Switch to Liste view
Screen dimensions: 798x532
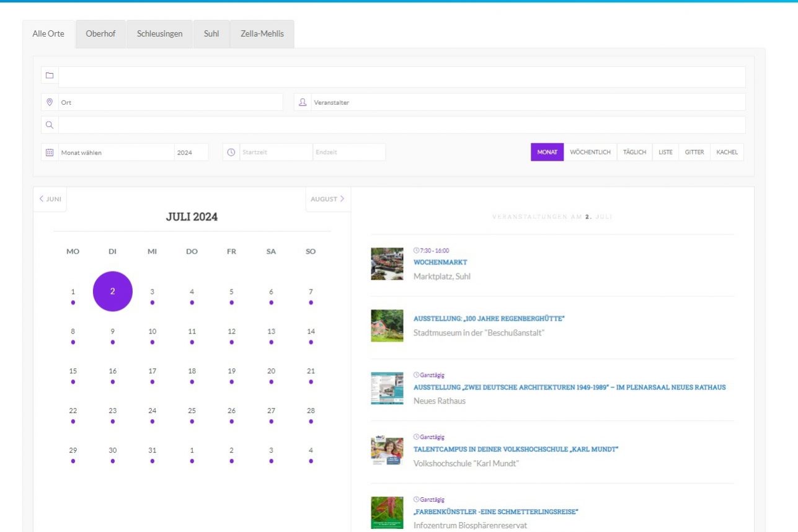coord(665,153)
